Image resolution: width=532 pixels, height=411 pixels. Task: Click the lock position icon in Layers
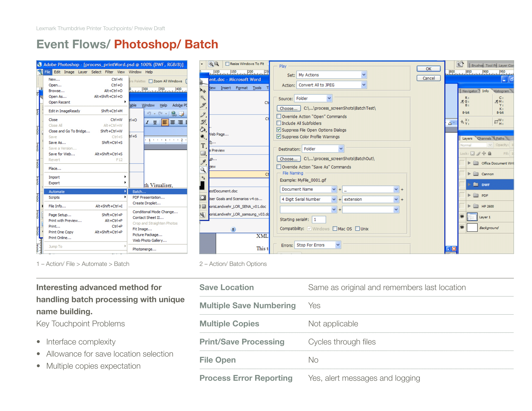[x=484, y=153]
